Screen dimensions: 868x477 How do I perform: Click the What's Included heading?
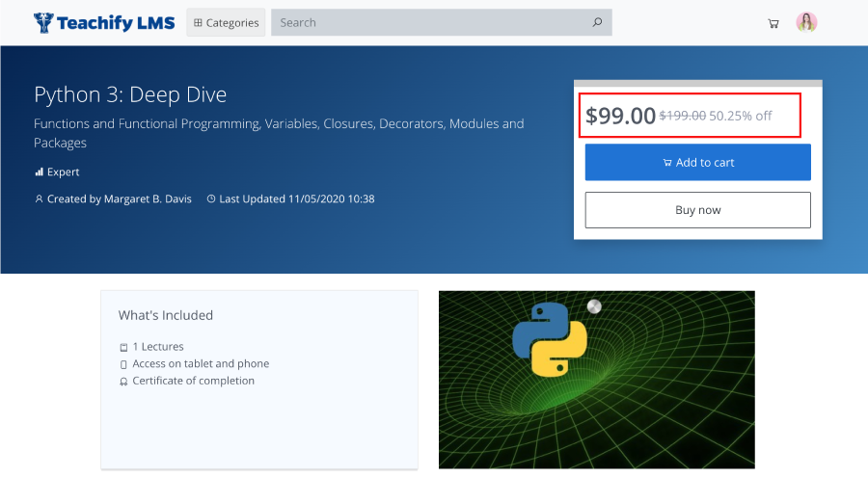click(x=166, y=315)
